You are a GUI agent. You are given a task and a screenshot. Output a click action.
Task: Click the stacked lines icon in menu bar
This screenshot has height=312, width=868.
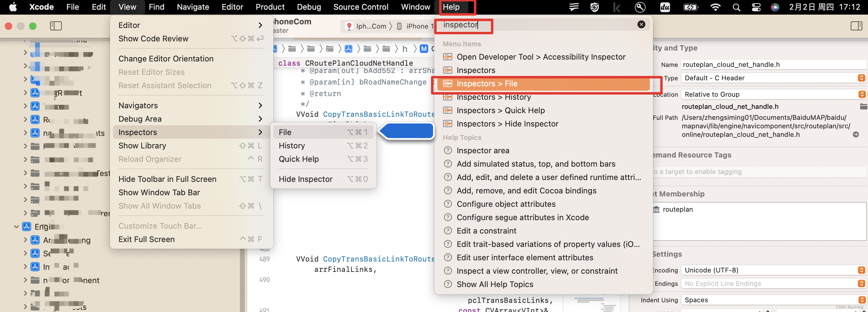click(574, 7)
